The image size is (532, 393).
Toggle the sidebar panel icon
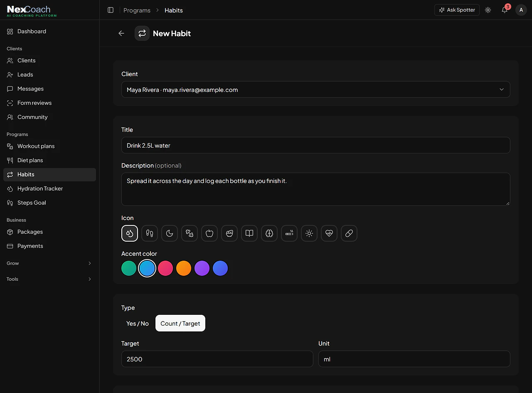click(111, 10)
